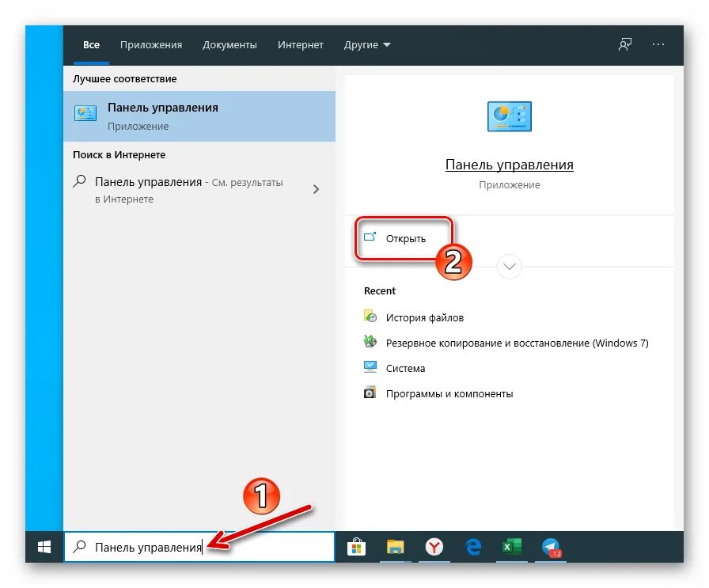Expand more actions with the round chevron
This screenshot has width=709, height=588.
tap(509, 267)
